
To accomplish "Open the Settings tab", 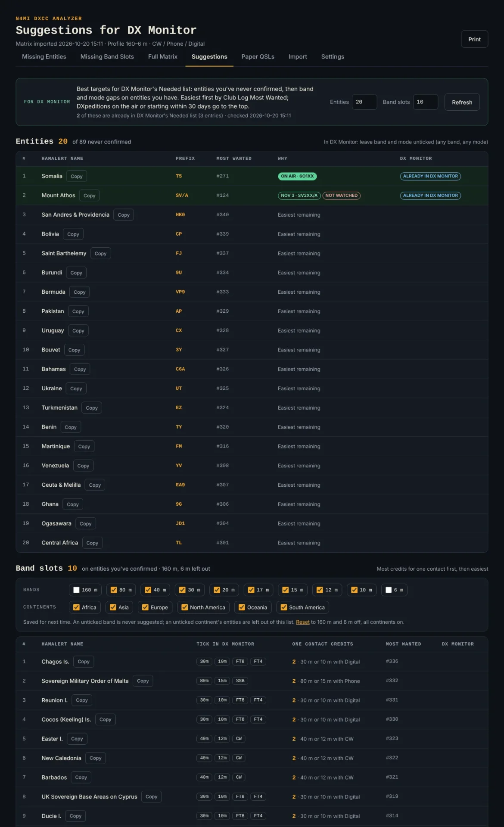I will coord(333,57).
